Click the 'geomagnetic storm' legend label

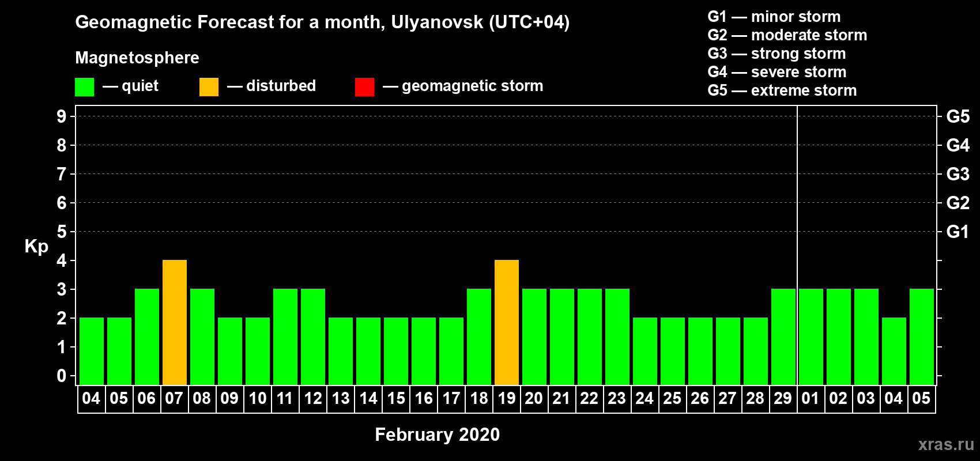click(x=473, y=86)
